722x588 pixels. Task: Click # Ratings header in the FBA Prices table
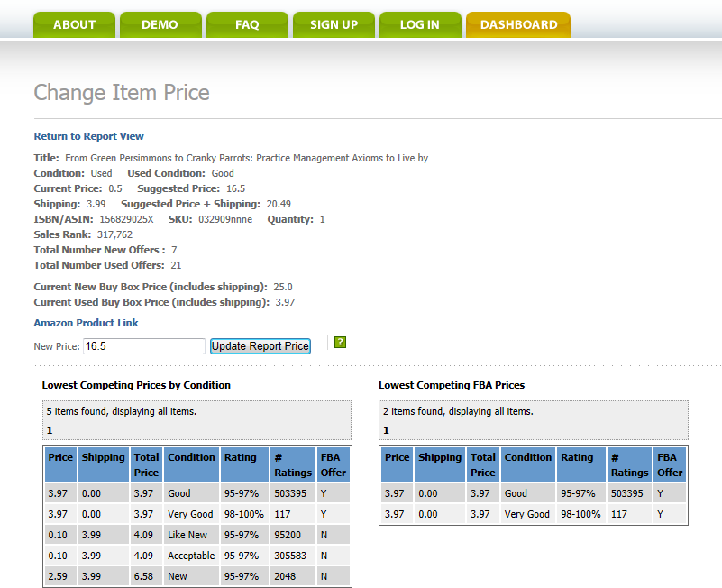pos(628,464)
